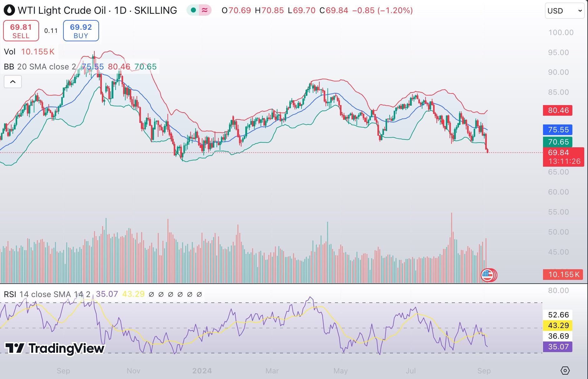
Task: Click the 45.00 price axis label
Action: (x=559, y=252)
